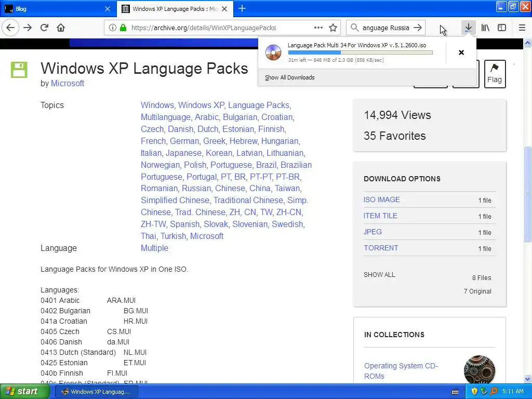Select the Windows XP Language Packs tab

tap(175, 9)
